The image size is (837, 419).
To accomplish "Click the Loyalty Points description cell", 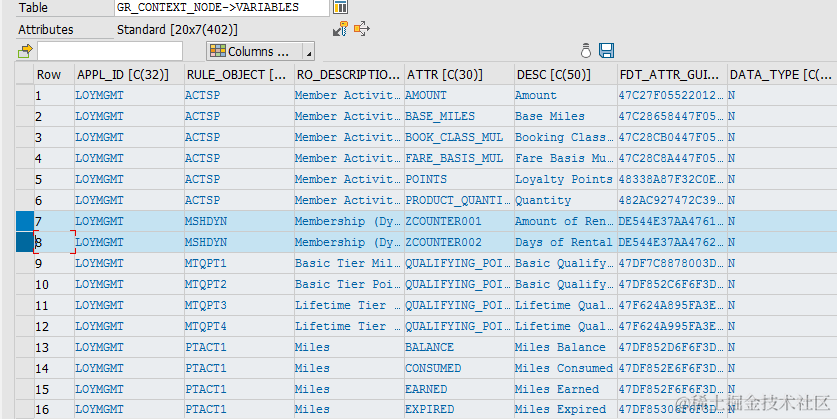I will (x=566, y=179).
